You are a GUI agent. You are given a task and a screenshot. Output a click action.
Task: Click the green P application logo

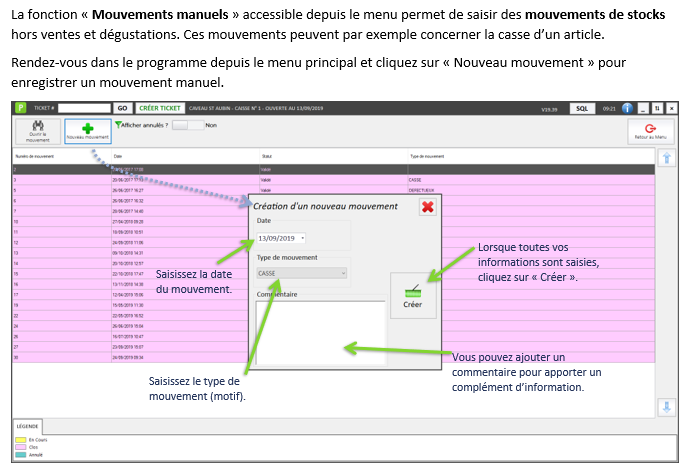(18, 107)
